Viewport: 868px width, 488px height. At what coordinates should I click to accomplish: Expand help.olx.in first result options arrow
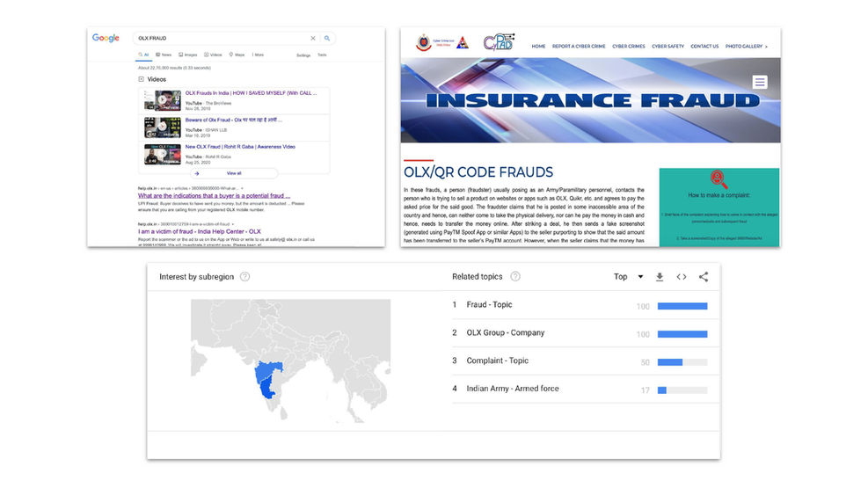point(242,189)
